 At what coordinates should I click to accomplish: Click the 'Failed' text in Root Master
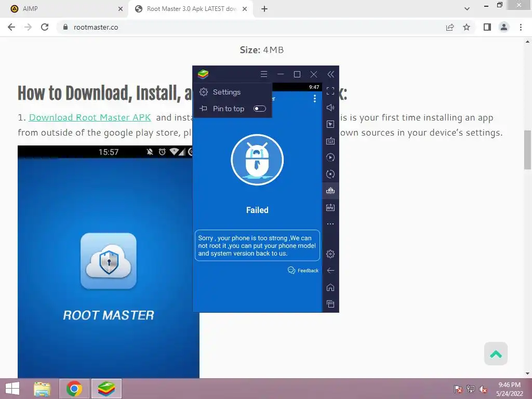(x=257, y=210)
